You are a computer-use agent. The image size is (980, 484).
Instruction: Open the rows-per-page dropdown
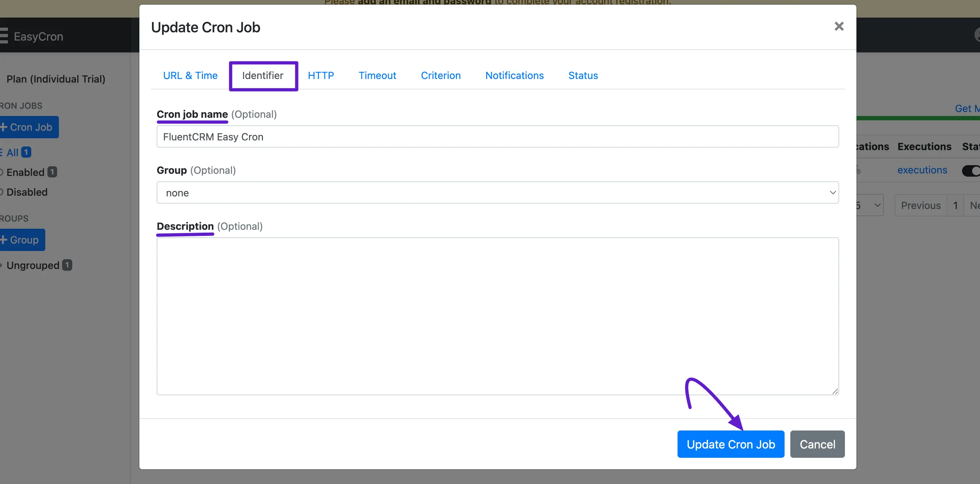pyautogui.click(x=869, y=205)
